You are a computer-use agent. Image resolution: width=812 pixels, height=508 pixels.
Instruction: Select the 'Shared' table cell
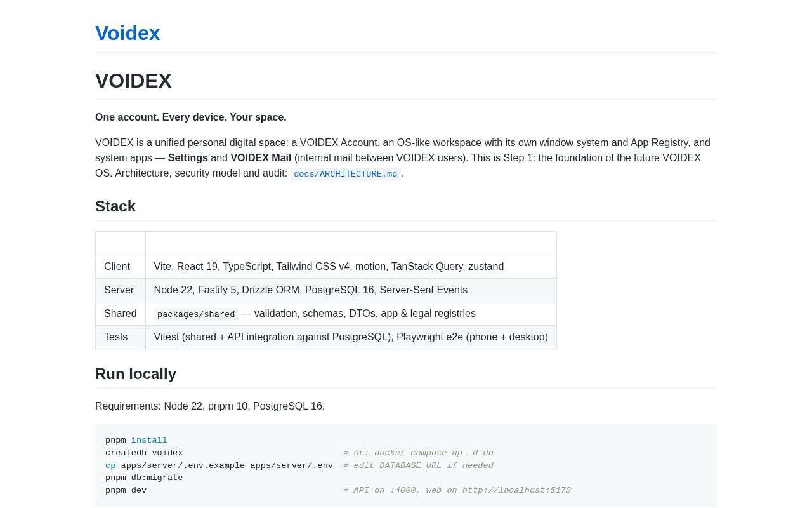tap(121, 314)
